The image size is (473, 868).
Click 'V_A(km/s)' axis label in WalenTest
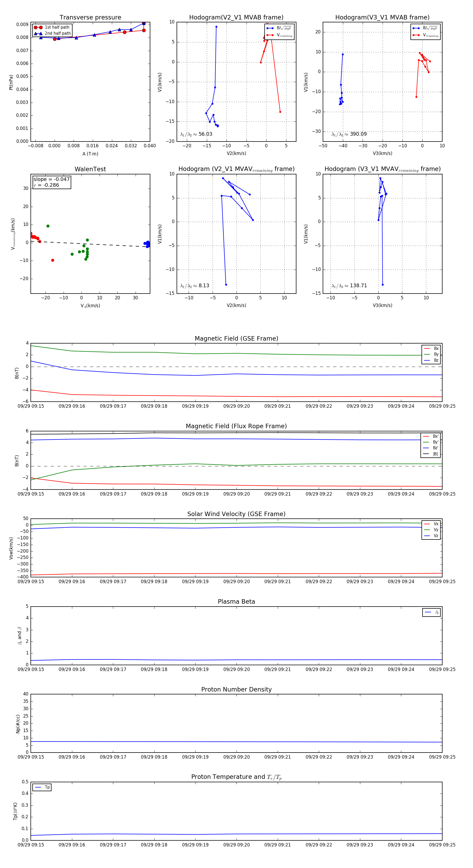coord(90,306)
